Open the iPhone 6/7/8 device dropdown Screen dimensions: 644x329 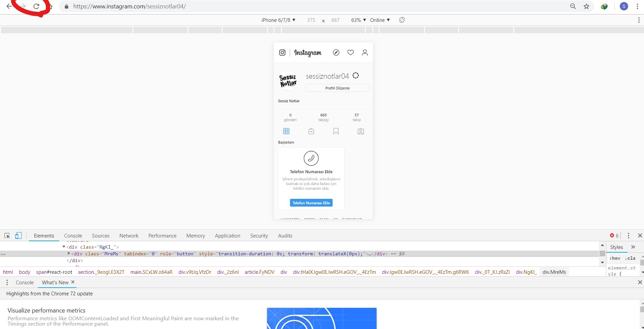tap(278, 20)
